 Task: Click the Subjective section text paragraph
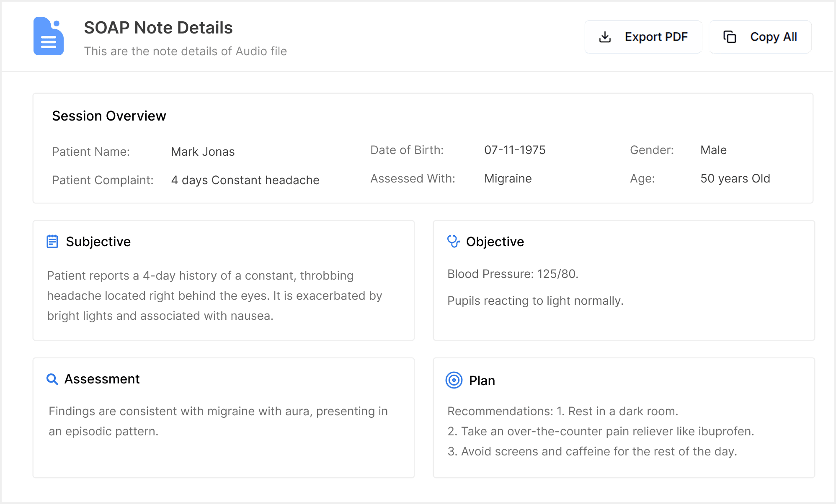click(x=214, y=296)
